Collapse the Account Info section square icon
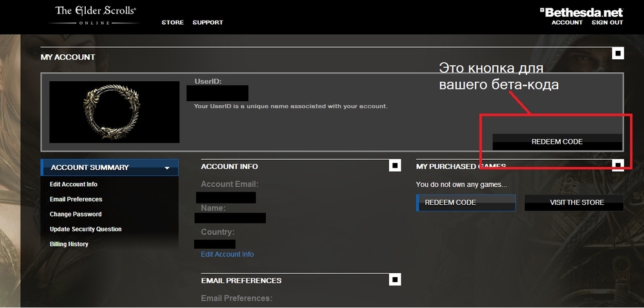644x308 pixels. tap(395, 166)
